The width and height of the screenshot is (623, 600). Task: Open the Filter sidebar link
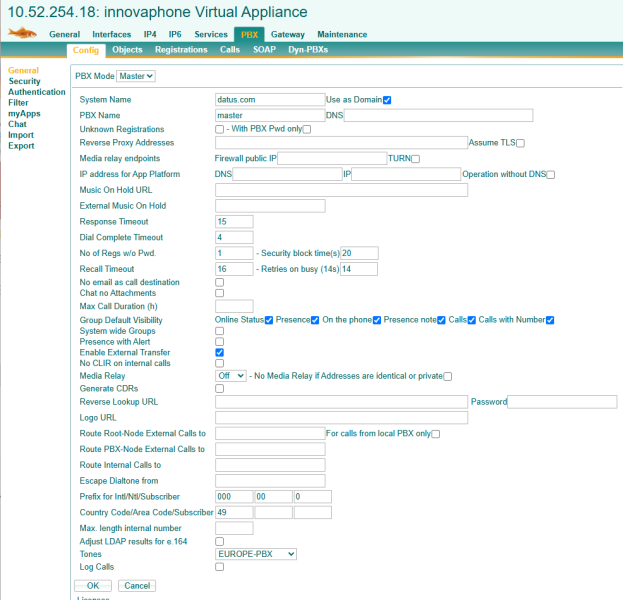coord(18,103)
